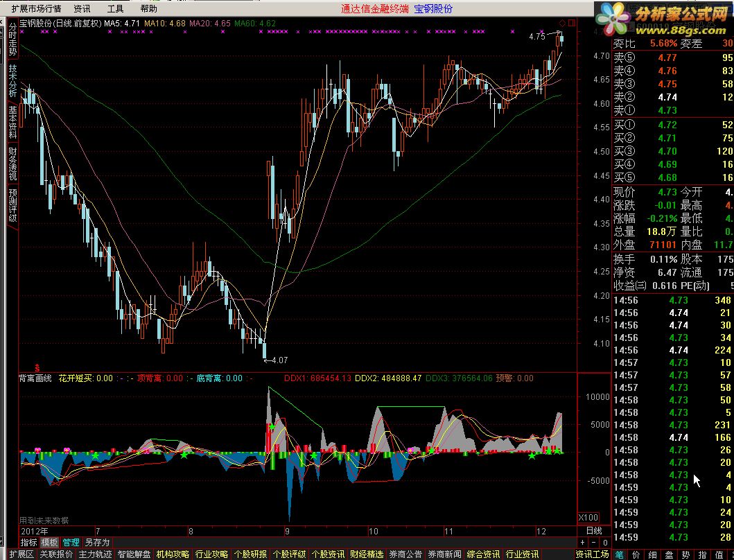Click the 用到未来数据 notice text
The width and height of the screenshot is (734, 560).
(44, 520)
